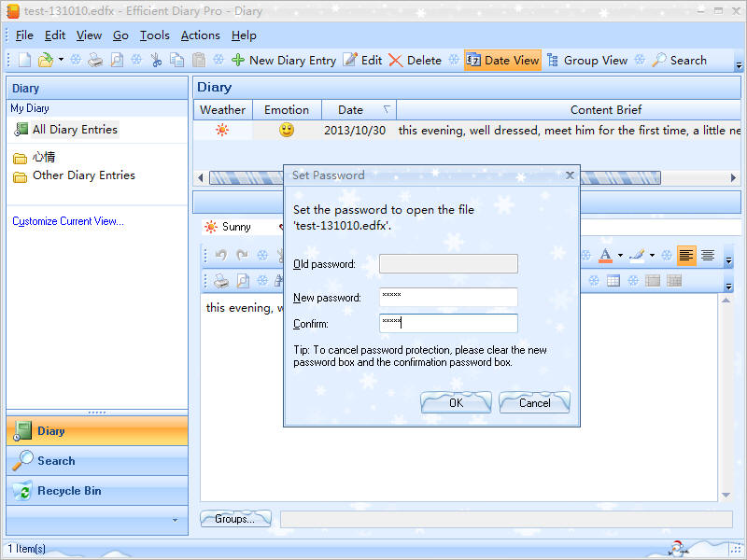Open the Tools menu
Screen dimensions: 747x560
155,35
